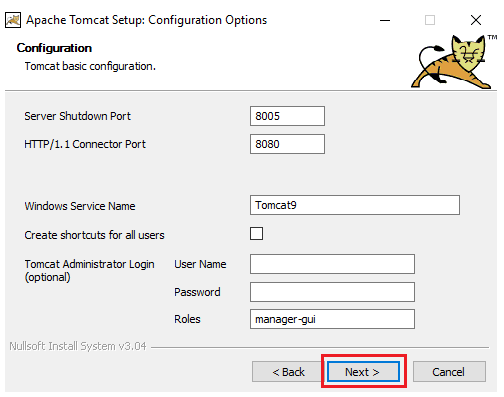This screenshot has width=504, height=397.
Task: Click the Tomcat installer icon in title bar
Action: [x=13, y=20]
